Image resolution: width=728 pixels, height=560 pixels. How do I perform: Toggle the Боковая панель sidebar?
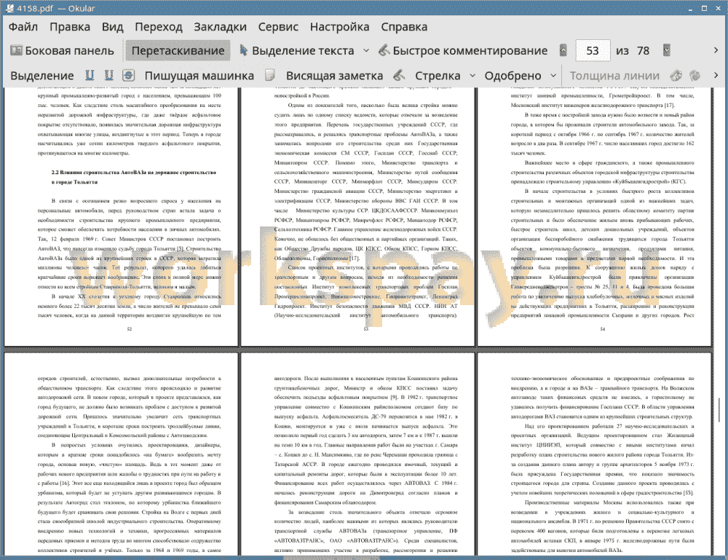coord(62,51)
